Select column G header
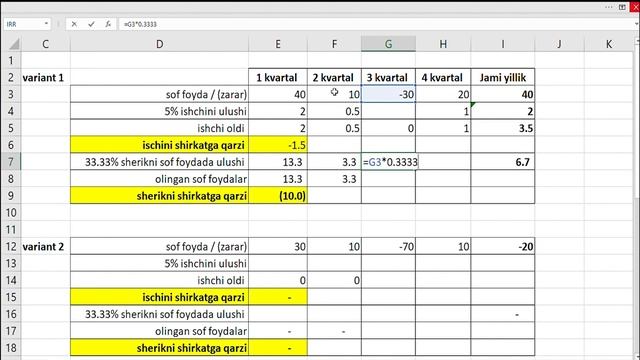The image size is (640, 360). click(388, 44)
